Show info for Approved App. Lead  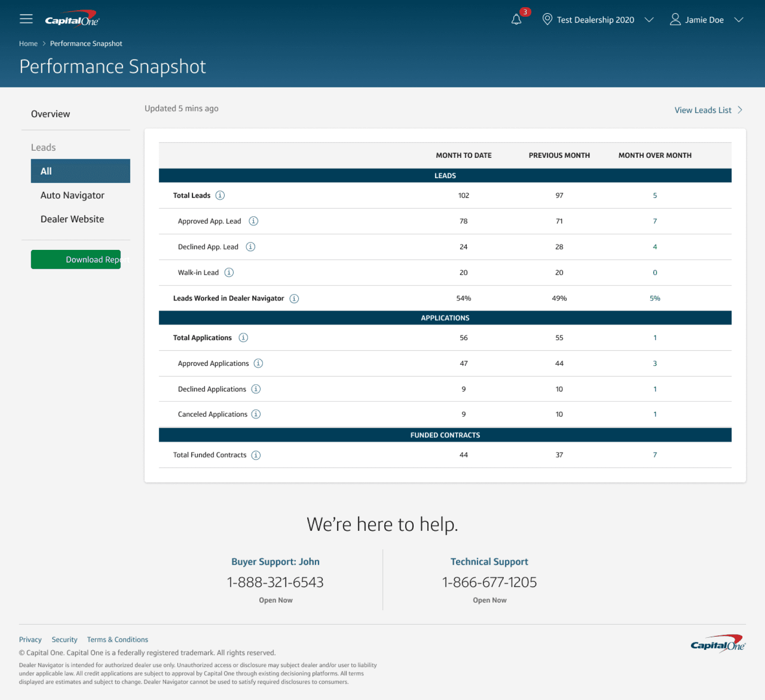click(x=253, y=221)
